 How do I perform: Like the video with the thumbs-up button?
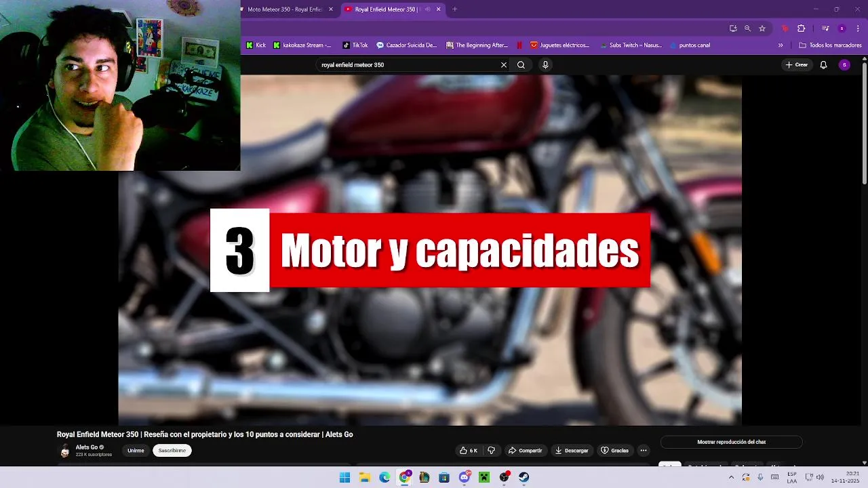pos(469,451)
